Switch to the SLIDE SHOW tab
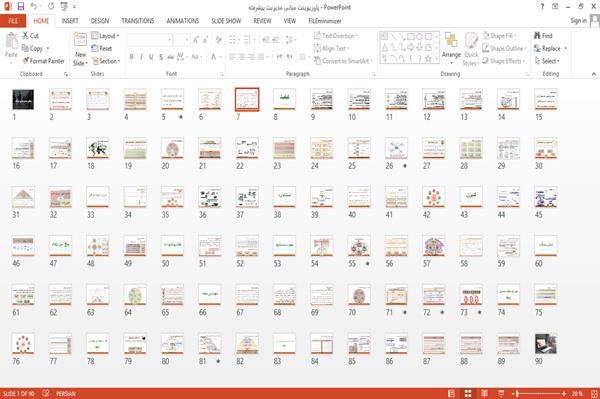The image size is (600, 399). tap(226, 21)
